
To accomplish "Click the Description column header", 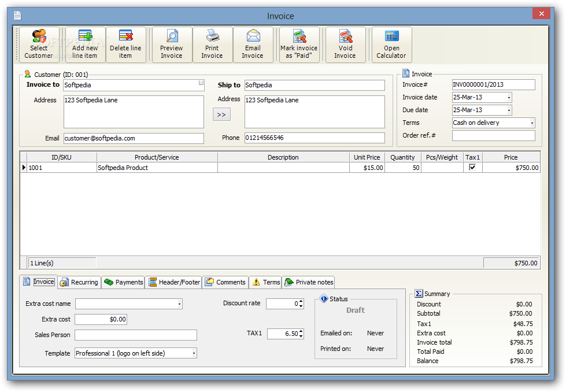I will 283,157.
